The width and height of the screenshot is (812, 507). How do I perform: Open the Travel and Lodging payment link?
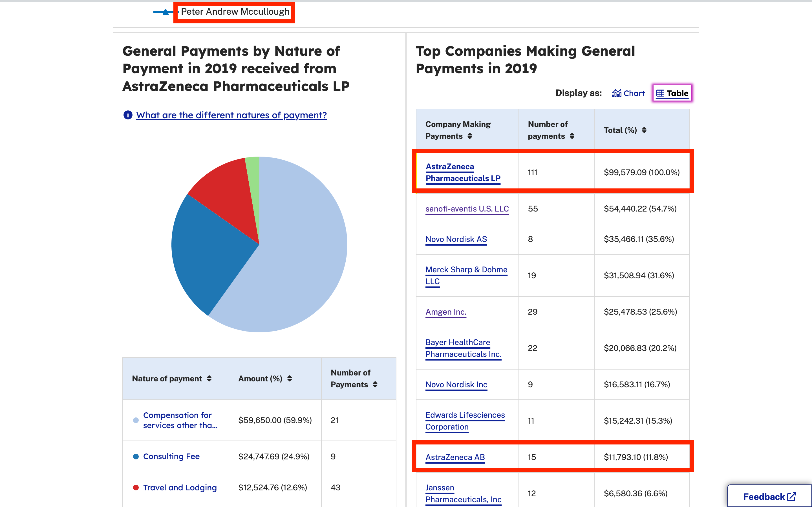(x=180, y=488)
